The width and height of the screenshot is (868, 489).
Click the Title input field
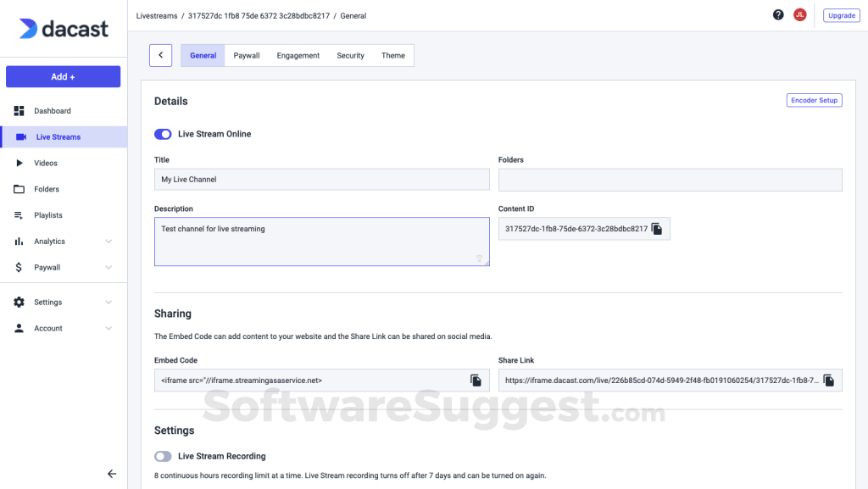[322, 179]
